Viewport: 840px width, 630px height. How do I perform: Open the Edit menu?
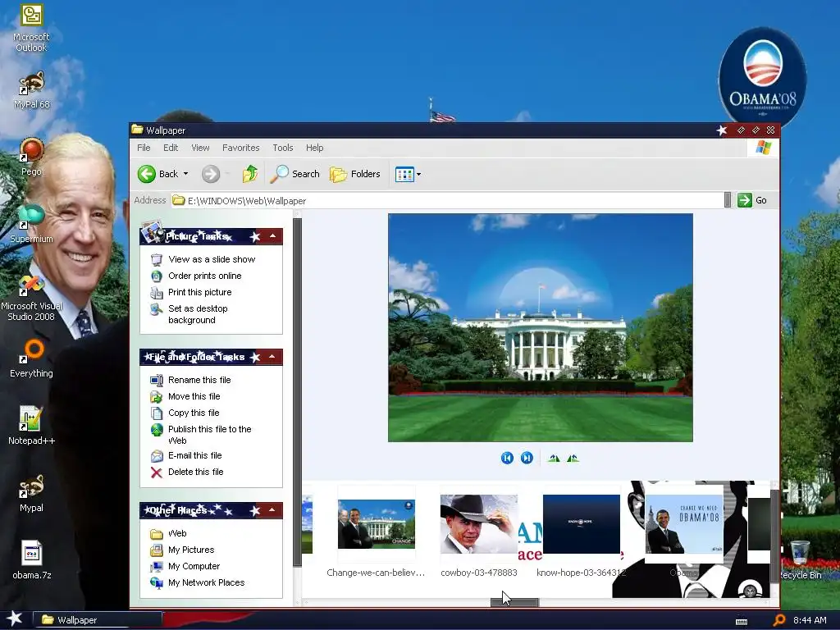pyautogui.click(x=171, y=148)
